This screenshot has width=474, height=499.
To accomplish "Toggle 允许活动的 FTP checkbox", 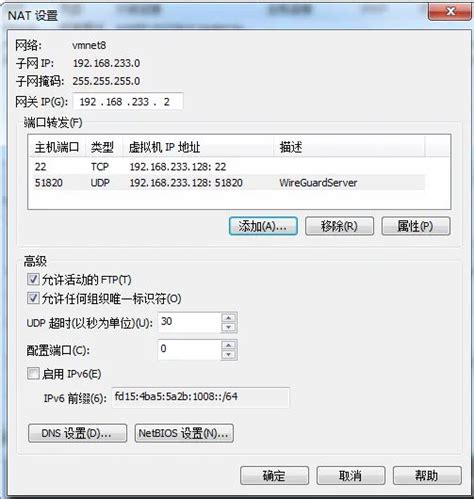I will tap(33, 279).
